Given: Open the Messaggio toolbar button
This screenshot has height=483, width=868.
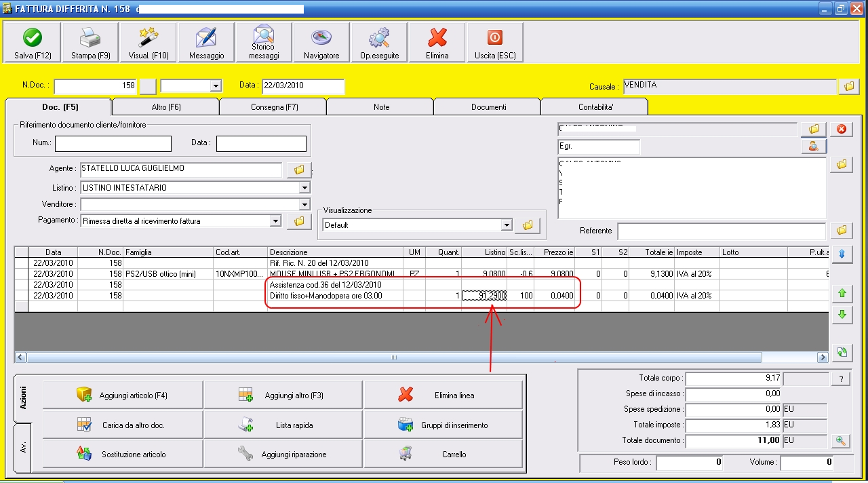Looking at the screenshot, I should (206, 43).
